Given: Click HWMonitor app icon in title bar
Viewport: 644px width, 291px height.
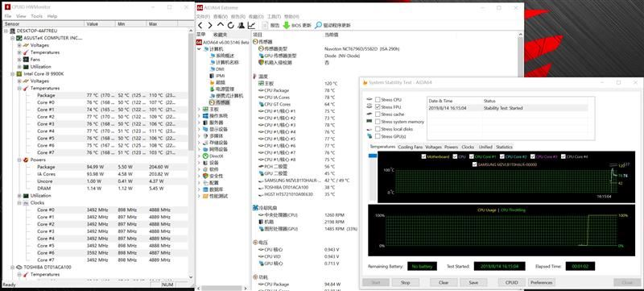Looking at the screenshot, I should (7, 7).
